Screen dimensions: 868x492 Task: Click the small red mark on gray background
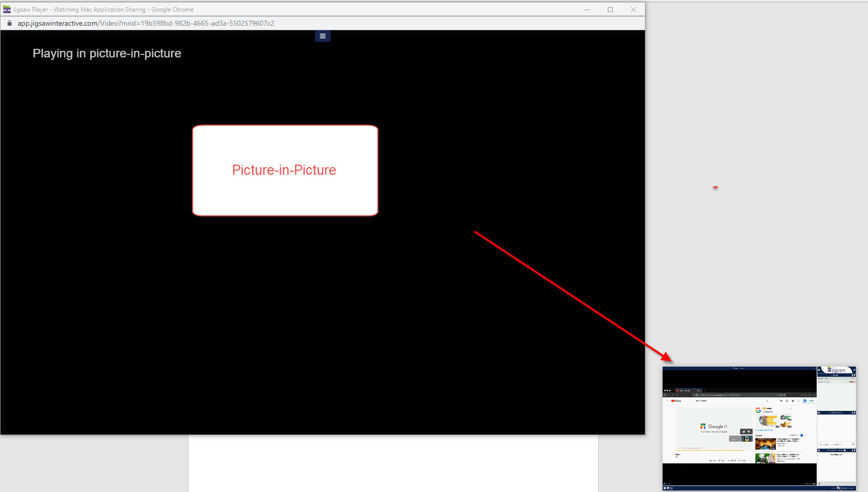(x=715, y=187)
